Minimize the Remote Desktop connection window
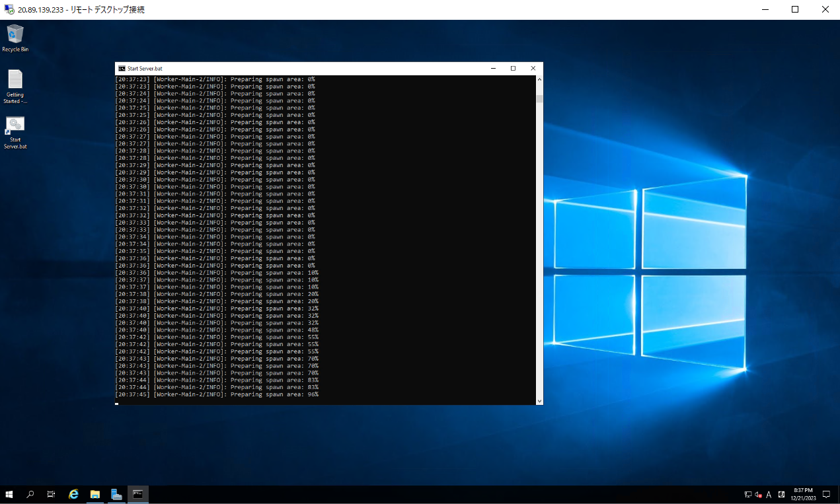This screenshot has width=840, height=504. (765, 9)
